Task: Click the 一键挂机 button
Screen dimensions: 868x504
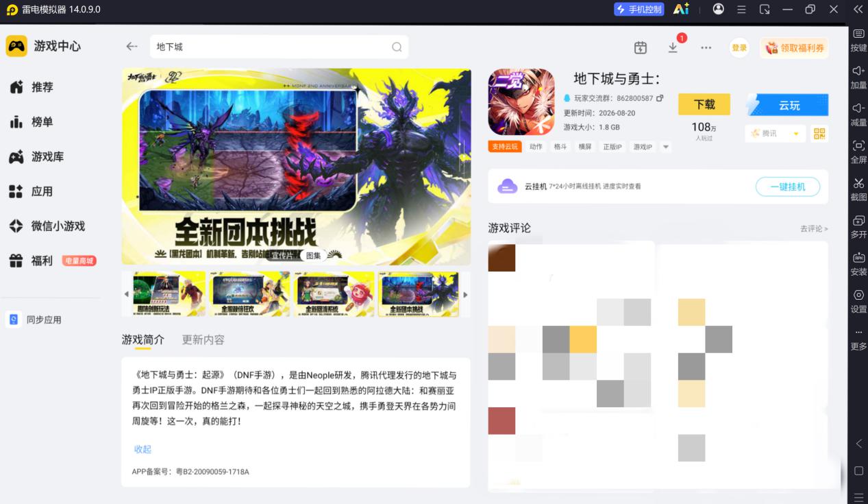Action: pos(788,187)
